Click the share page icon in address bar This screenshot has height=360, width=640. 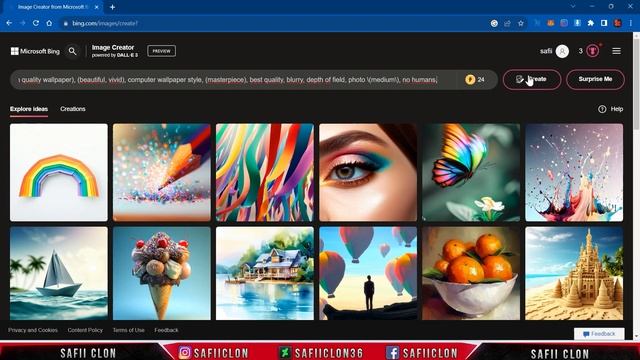click(507, 23)
